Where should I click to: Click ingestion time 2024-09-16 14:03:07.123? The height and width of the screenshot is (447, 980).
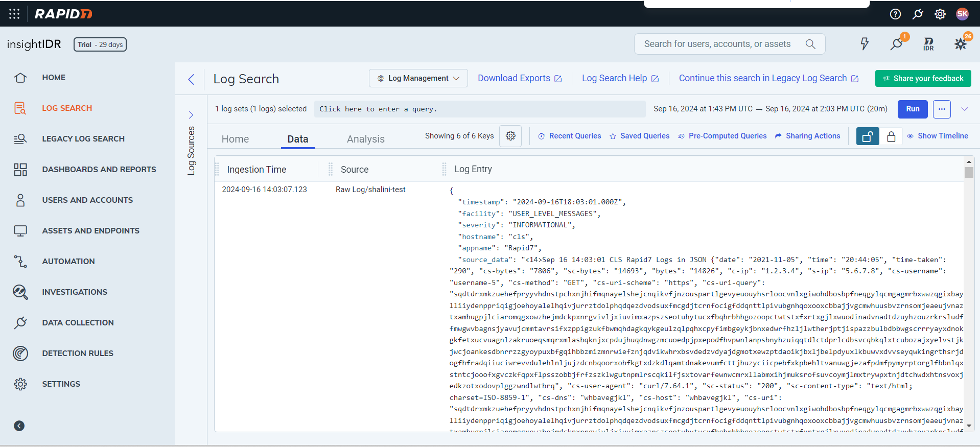coord(264,190)
